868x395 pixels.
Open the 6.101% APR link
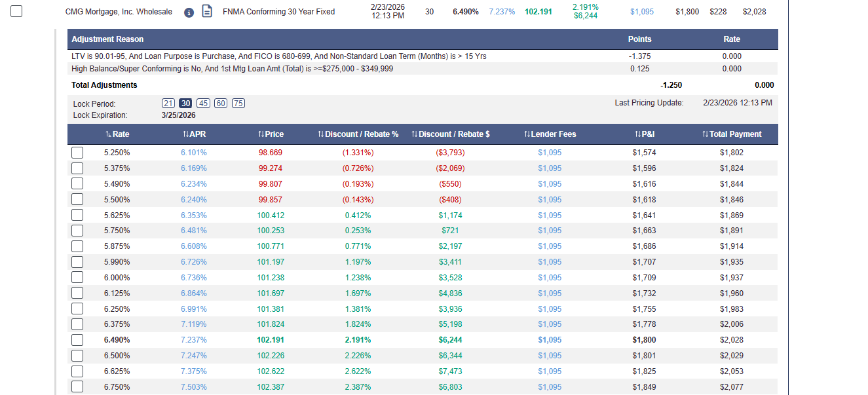(x=194, y=153)
